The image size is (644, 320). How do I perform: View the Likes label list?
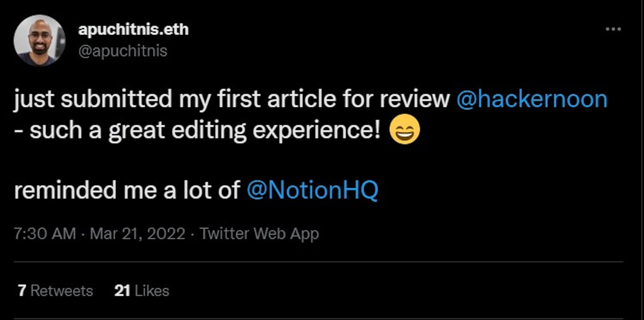click(152, 290)
